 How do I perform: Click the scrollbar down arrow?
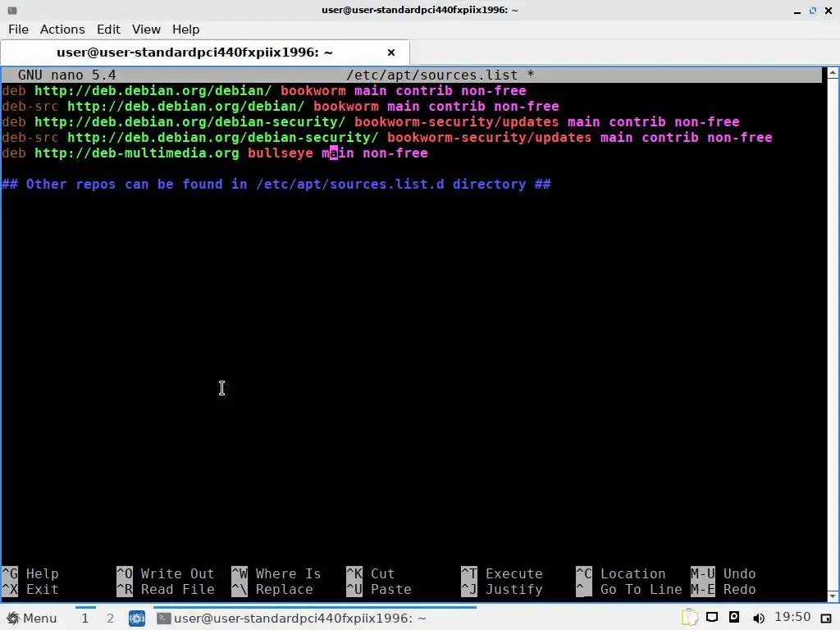coord(833,596)
